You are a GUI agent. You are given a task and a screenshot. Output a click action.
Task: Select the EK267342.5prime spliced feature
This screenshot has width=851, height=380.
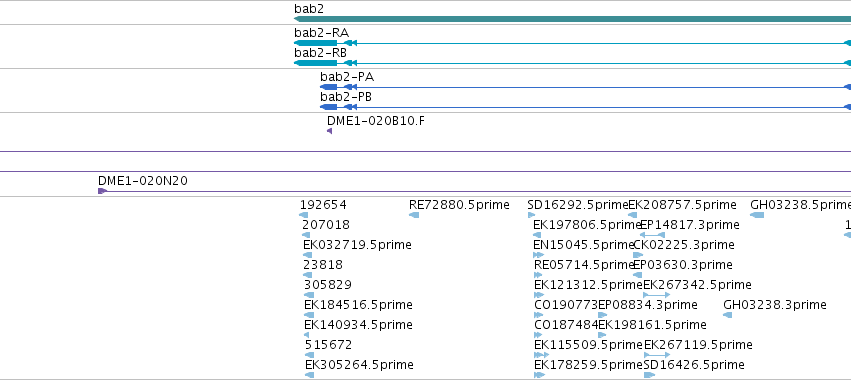point(657,295)
